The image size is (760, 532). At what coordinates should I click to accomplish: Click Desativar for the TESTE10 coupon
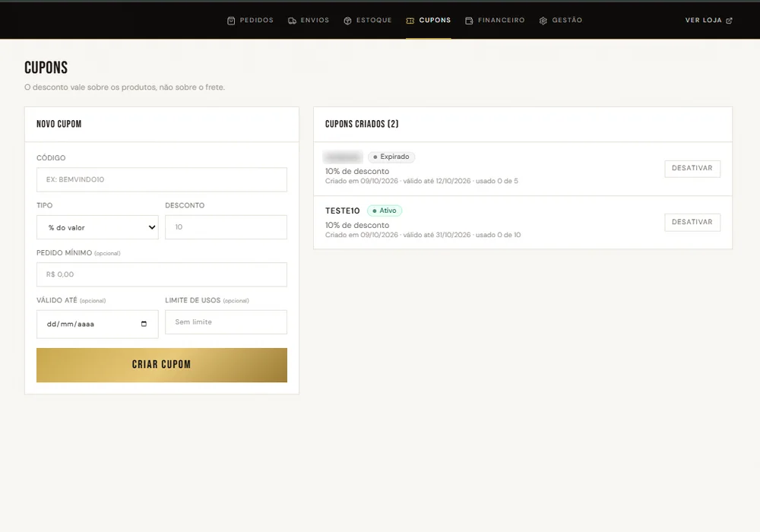coord(692,223)
